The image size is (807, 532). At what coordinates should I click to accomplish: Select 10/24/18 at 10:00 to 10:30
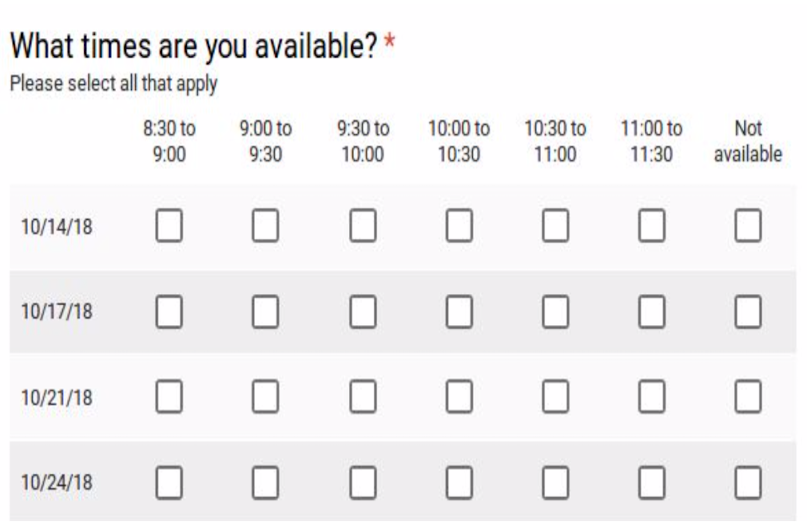pos(459,483)
